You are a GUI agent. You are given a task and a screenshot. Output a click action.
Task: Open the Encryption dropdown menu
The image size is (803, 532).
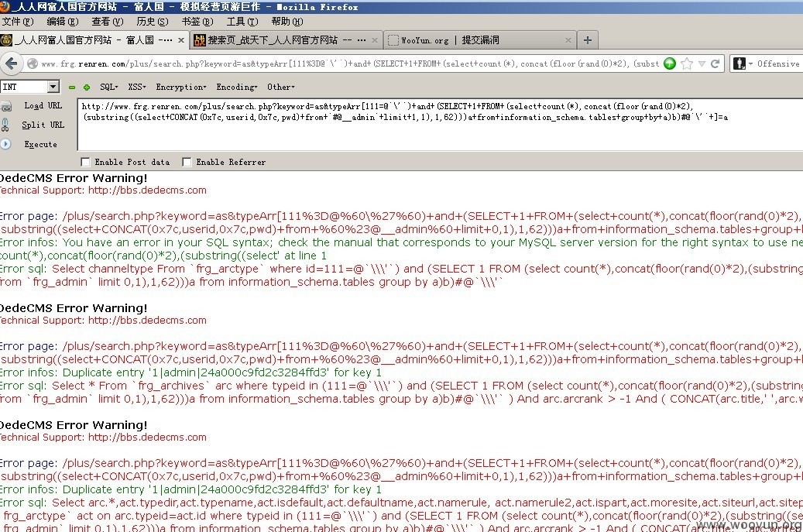pyautogui.click(x=181, y=87)
